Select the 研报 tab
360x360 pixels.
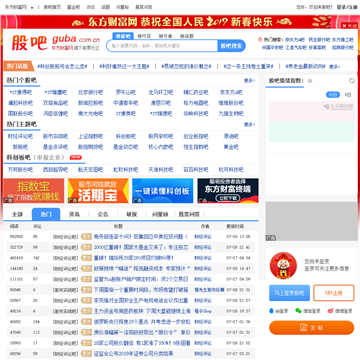[x=132, y=214]
